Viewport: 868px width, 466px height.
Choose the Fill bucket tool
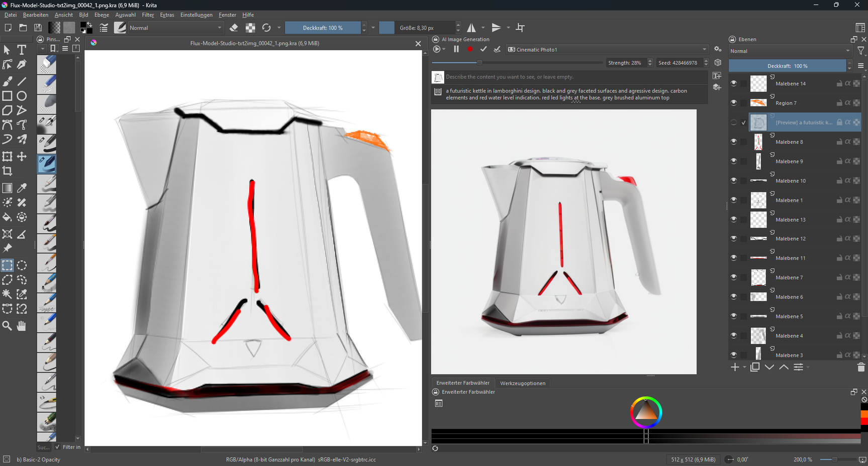(7, 217)
